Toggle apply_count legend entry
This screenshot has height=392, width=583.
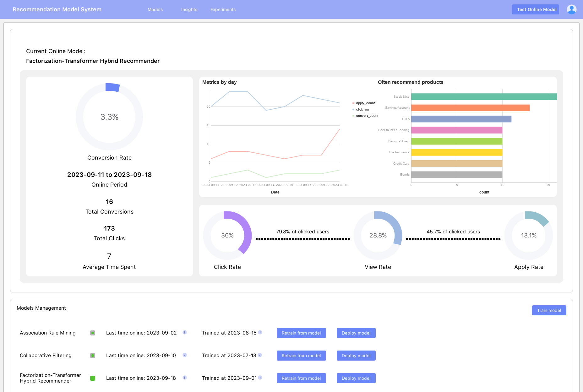click(364, 103)
